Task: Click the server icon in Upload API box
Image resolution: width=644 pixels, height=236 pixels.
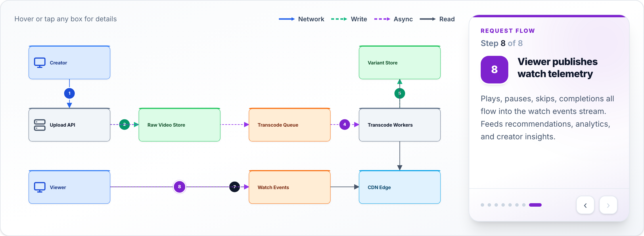Action: [x=40, y=125]
